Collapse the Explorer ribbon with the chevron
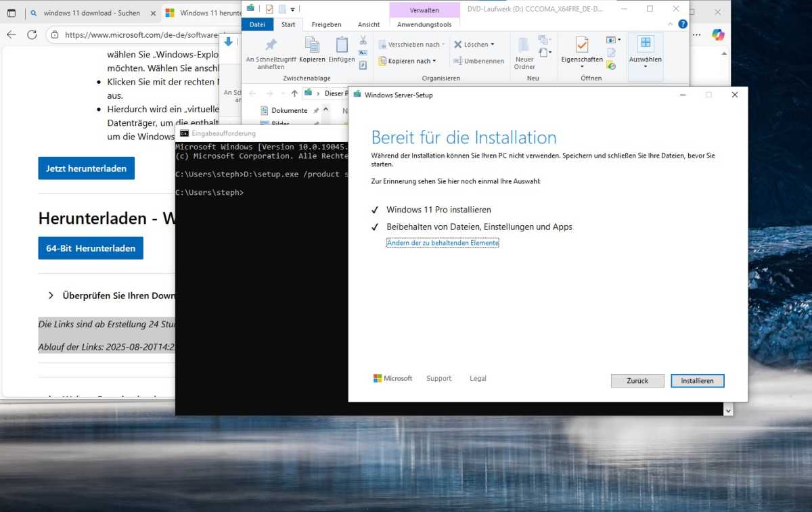The image size is (812, 512). [x=670, y=24]
